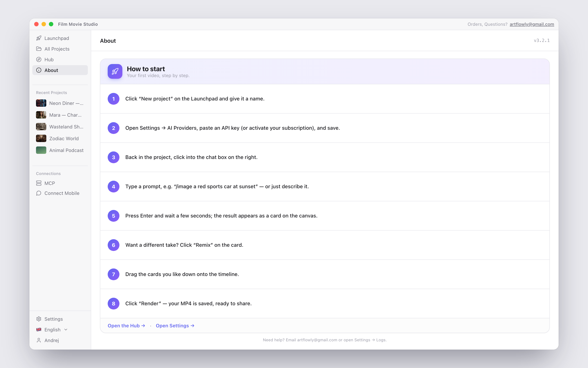Click the 'Type a prompt' step text
This screenshot has height=368, width=588.
(217, 187)
